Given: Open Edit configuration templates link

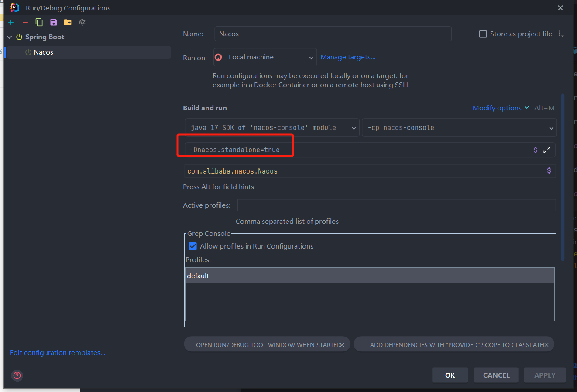Looking at the screenshot, I should 58,353.
